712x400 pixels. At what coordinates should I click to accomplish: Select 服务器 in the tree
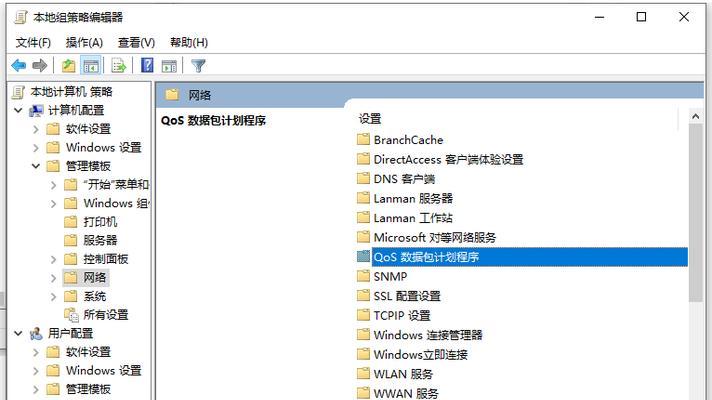(100, 241)
